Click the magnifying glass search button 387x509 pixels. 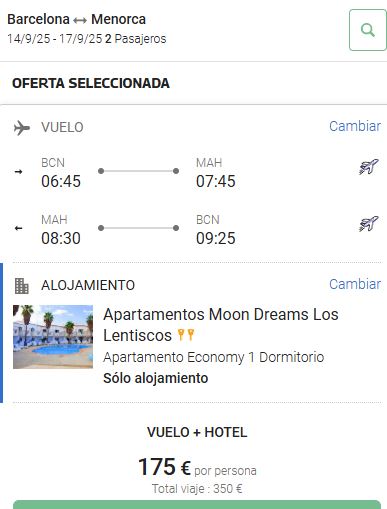[x=368, y=30]
